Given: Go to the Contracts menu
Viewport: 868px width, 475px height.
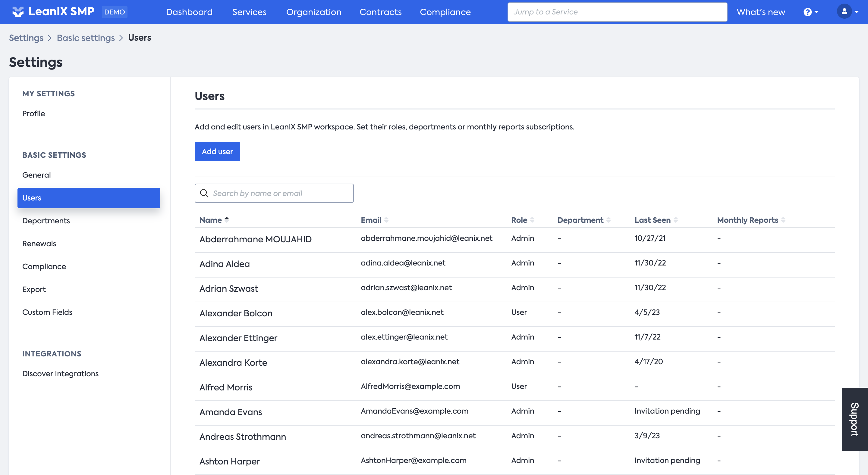Looking at the screenshot, I should pos(380,12).
